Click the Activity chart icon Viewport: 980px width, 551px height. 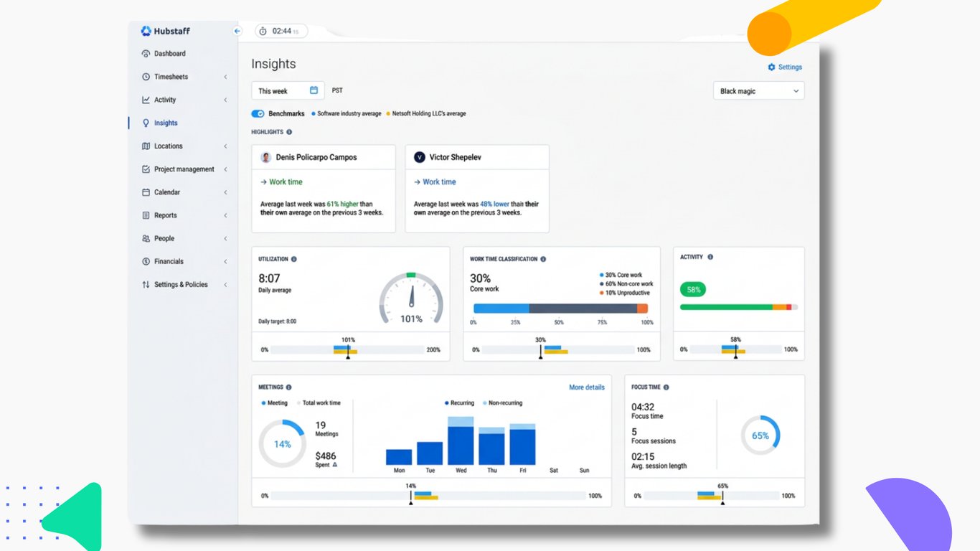tap(146, 100)
